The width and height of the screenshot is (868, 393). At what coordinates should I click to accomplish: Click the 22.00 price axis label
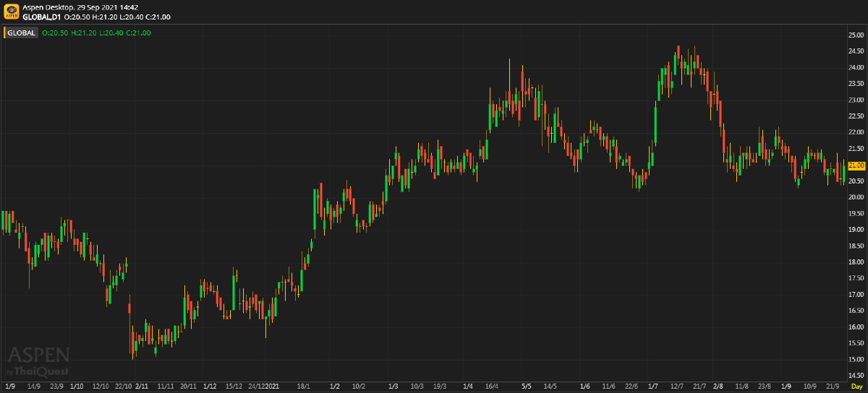pyautogui.click(x=856, y=132)
